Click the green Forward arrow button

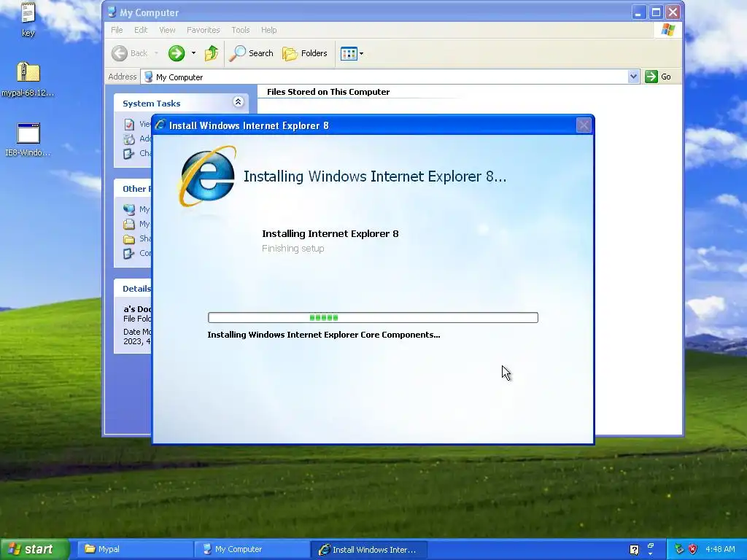pyautogui.click(x=177, y=53)
